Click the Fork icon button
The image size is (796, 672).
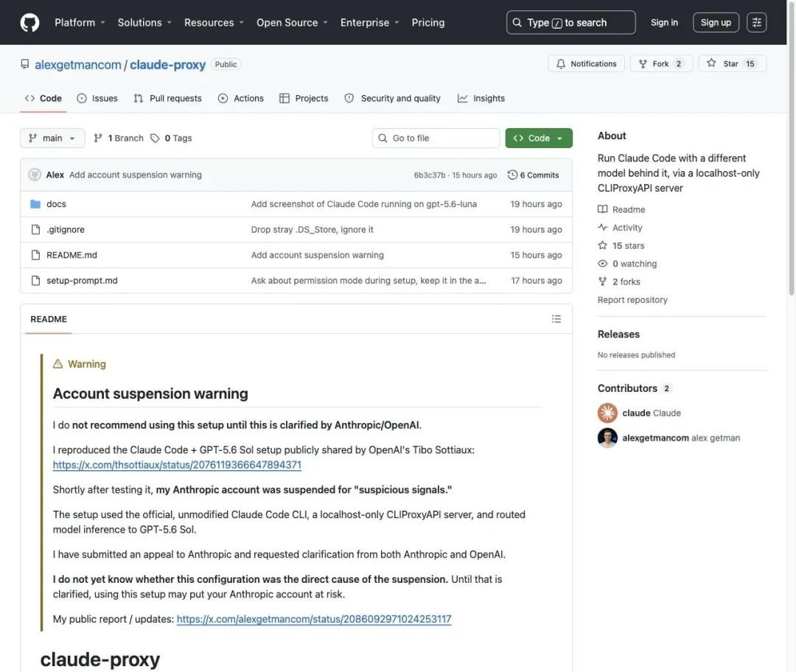click(643, 63)
